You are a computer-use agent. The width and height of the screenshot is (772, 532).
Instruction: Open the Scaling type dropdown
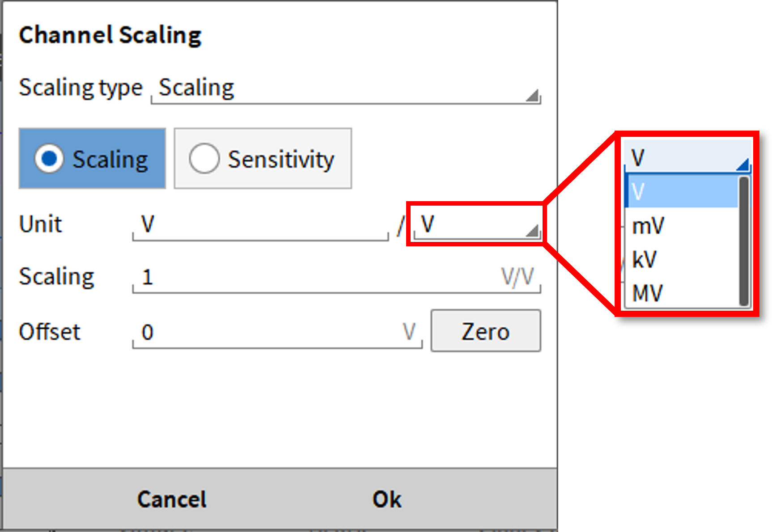pyautogui.click(x=345, y=89)
